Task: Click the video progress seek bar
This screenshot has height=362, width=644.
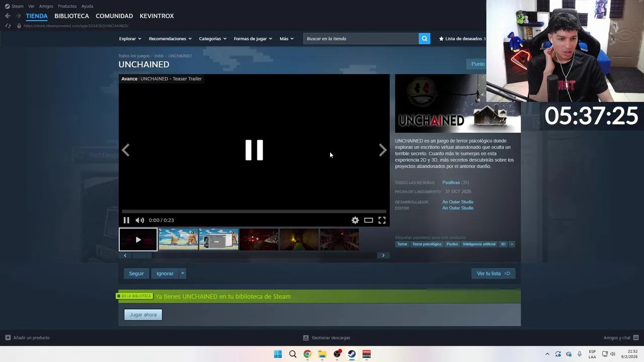Action: click(x=254, y=212)
